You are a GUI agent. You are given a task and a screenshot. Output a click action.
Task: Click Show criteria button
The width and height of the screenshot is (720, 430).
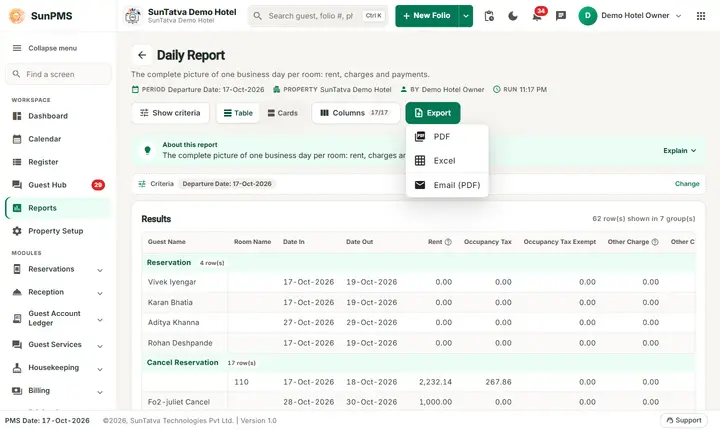(x=170, y=113)
